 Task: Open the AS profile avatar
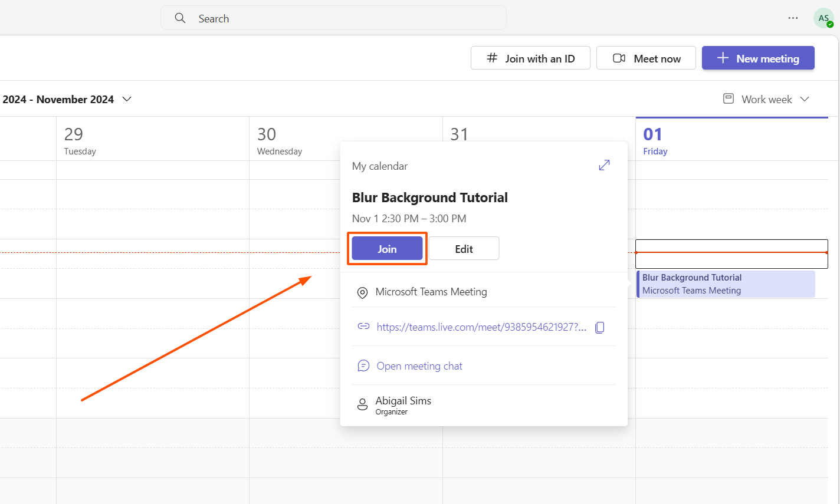click(823, 18)
